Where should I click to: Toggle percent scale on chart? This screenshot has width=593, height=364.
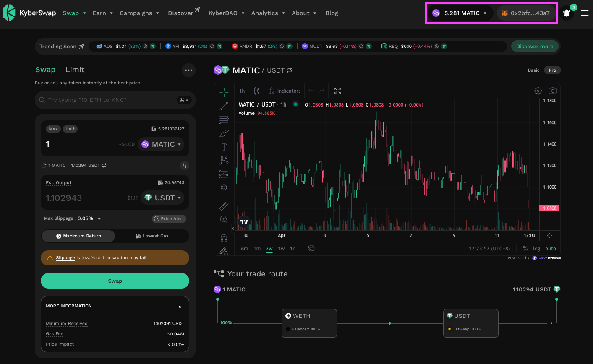pyautogui.click(x=525, y=249)
